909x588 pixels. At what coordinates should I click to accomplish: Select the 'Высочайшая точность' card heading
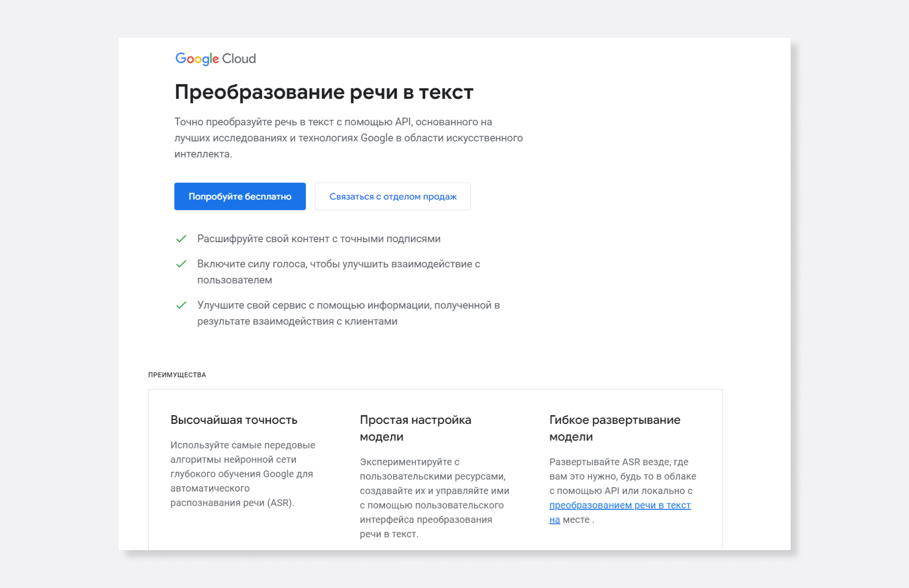click(x=234, y=420)
